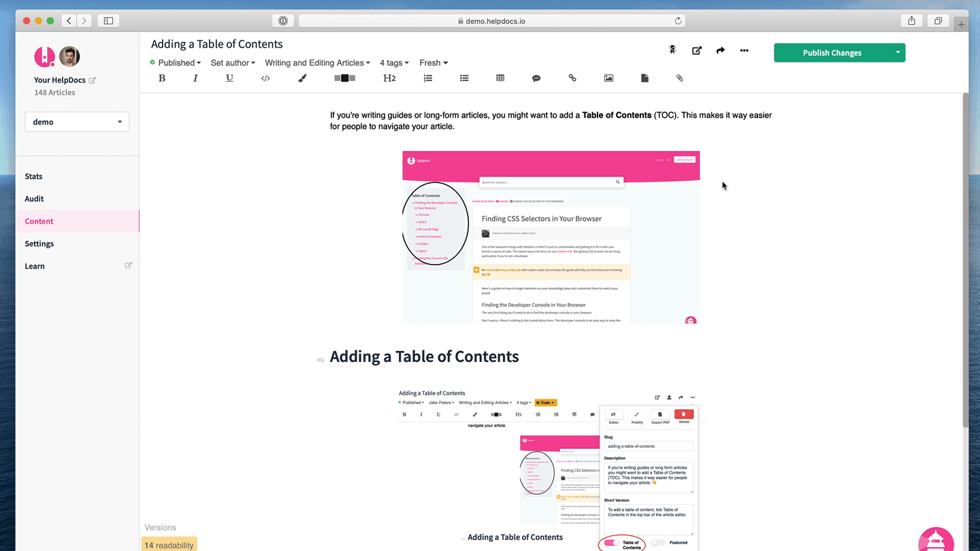Click Safari's address bar demo.helpdocs.io

click(x=491, y=21)
